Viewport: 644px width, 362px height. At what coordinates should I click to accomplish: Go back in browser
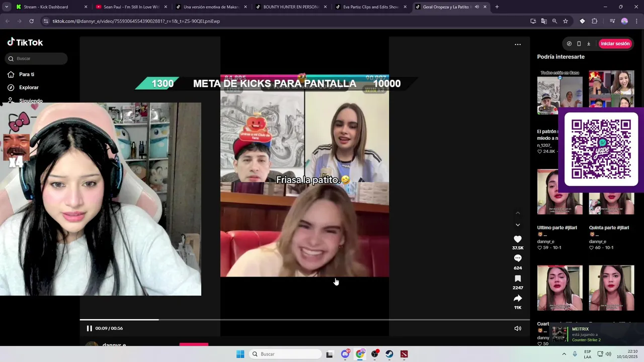click(x=8, y=21)
